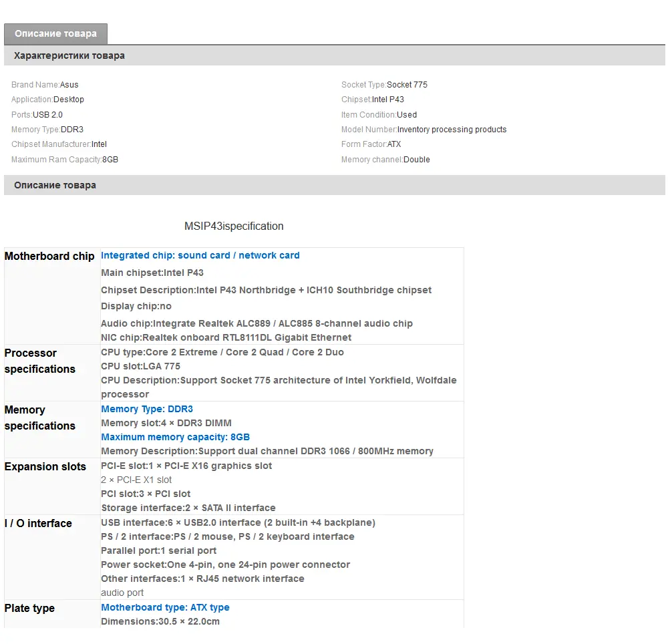The width and height of the screenshot is (668, 644).
Task: Select the audio port line
Action: pos(122,593)
